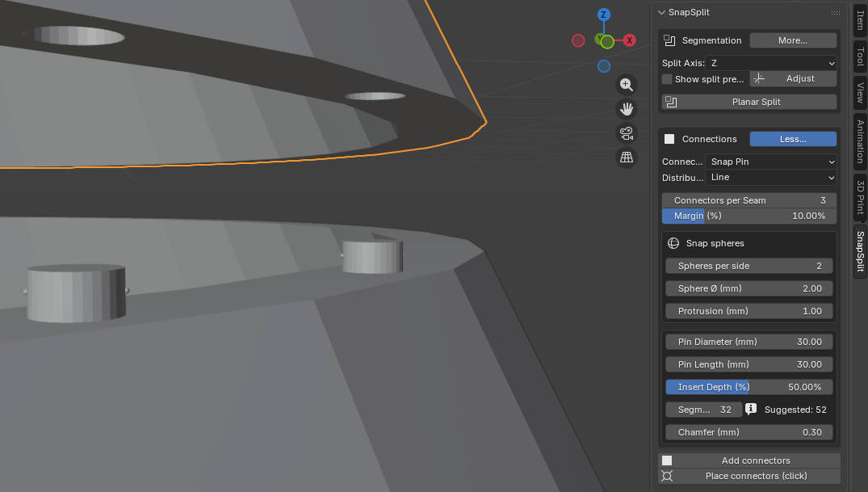The height and width of the screenshot is (492, 868).
Task: Click the zoom magnifier viewport icon
Action: [626, 85]
